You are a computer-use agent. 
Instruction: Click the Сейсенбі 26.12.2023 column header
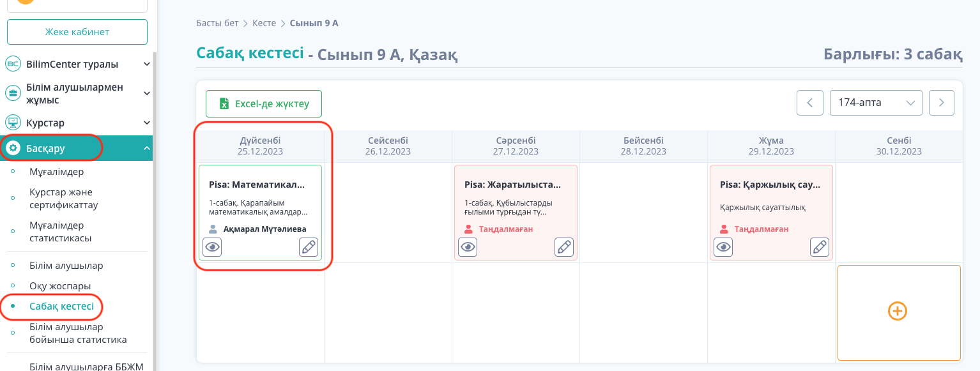[x=388, y=146]
